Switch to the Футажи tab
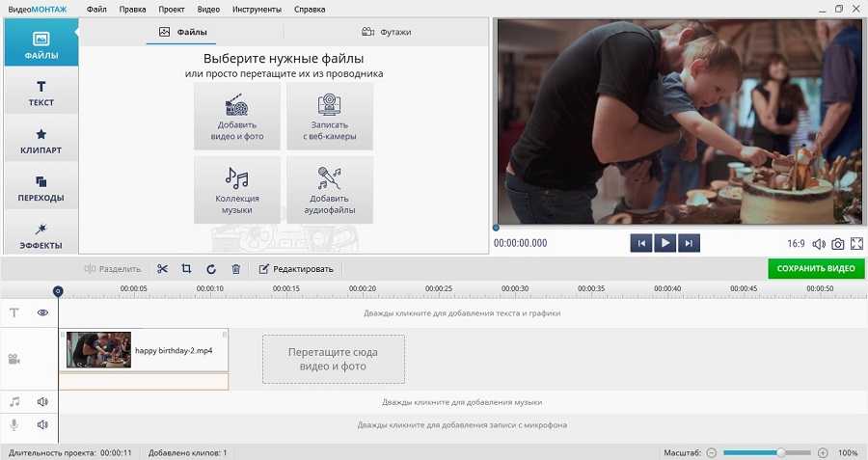The width and height of the screenshot is (868, 460). pos(386,32)
